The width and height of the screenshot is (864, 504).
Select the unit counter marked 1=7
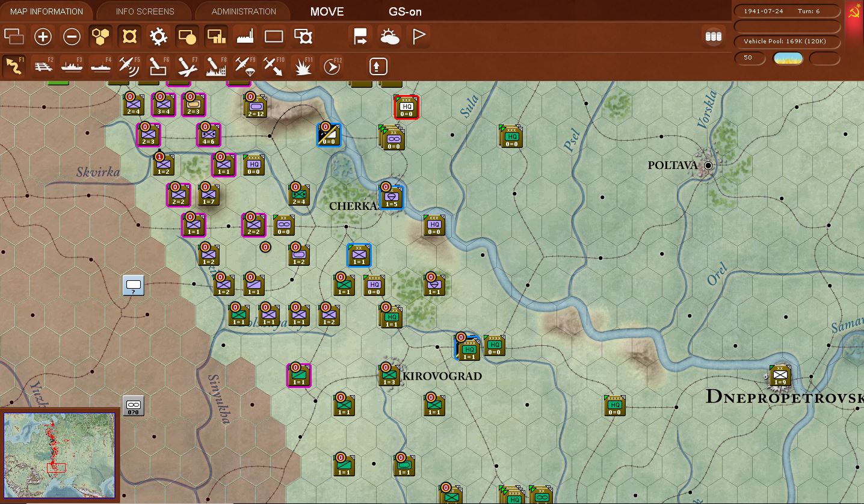tap(208, 195)
